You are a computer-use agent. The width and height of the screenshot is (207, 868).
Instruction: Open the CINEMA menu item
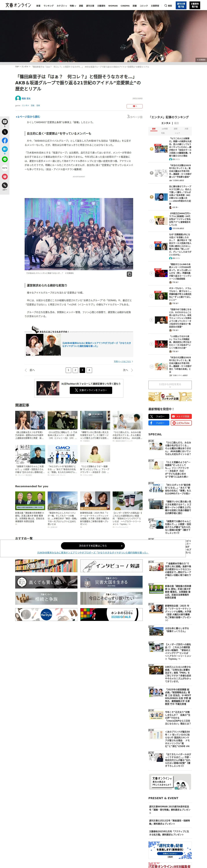point(125,6)
